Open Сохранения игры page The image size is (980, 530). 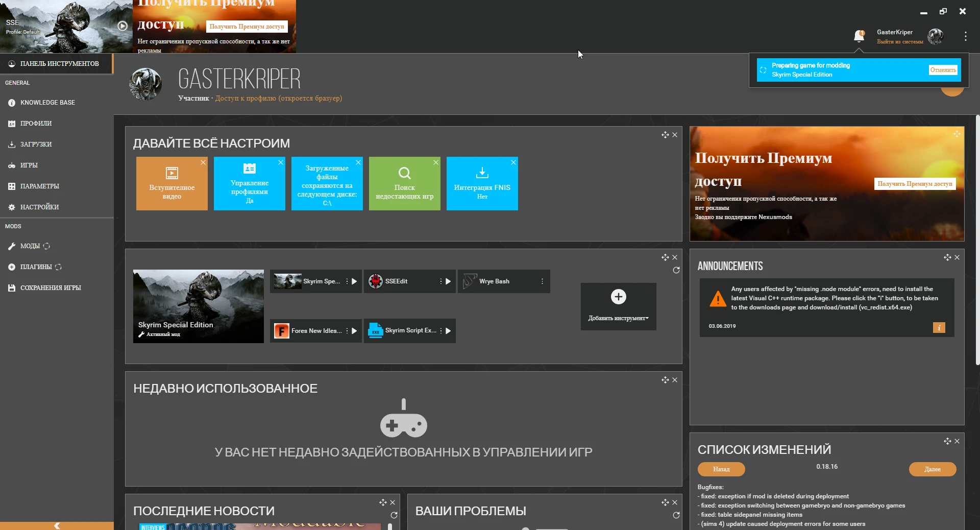(57, 288)
